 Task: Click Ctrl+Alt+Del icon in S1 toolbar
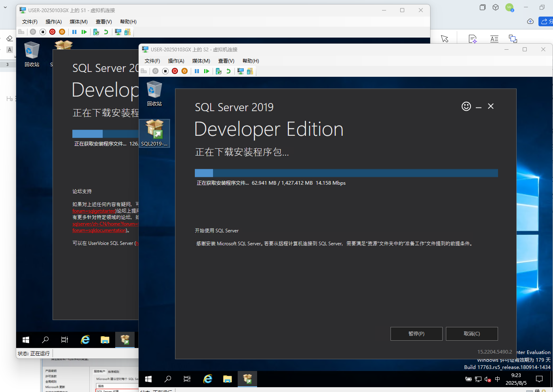21,32
